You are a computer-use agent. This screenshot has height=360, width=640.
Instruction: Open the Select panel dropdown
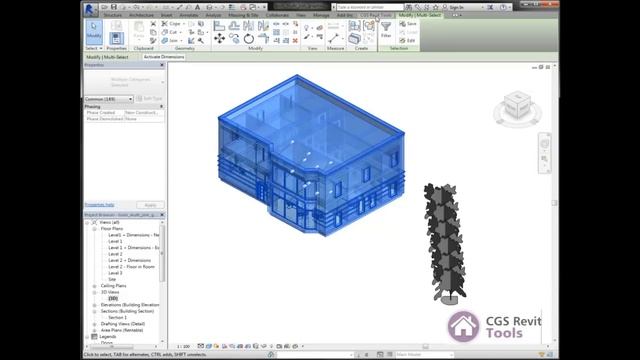pos(94,48)
